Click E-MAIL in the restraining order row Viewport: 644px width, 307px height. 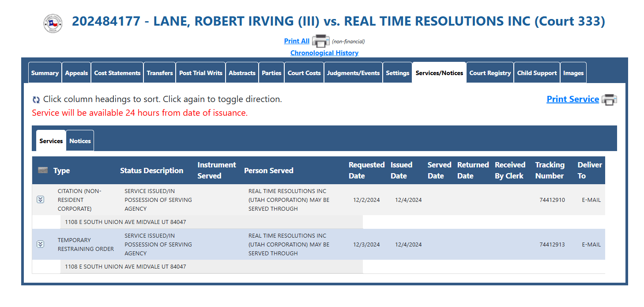(591, 245)
